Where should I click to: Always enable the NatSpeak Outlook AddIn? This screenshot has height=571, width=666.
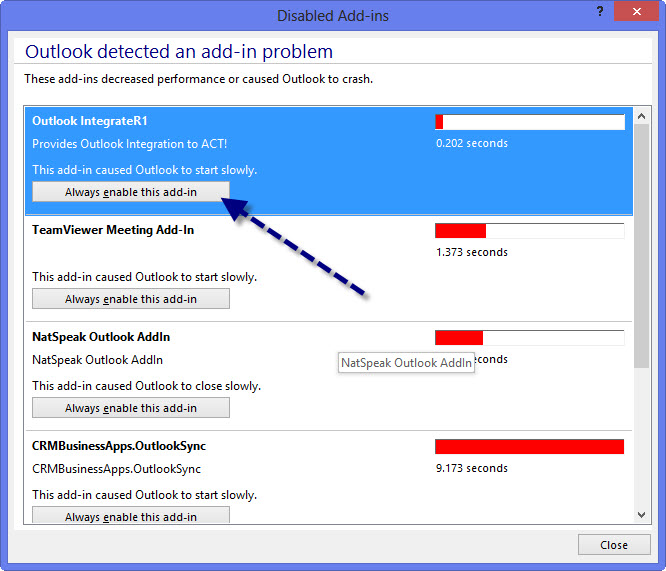click(131, 408)
